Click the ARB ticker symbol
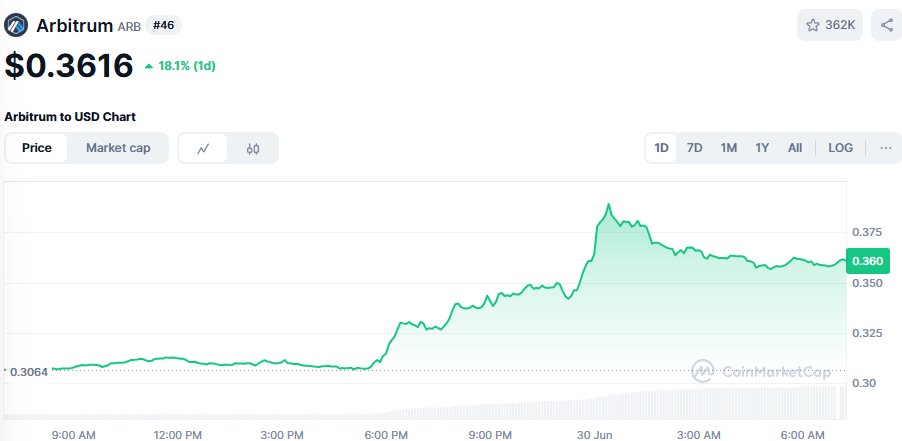Screen dimensions: 902x441 (129, 26)
